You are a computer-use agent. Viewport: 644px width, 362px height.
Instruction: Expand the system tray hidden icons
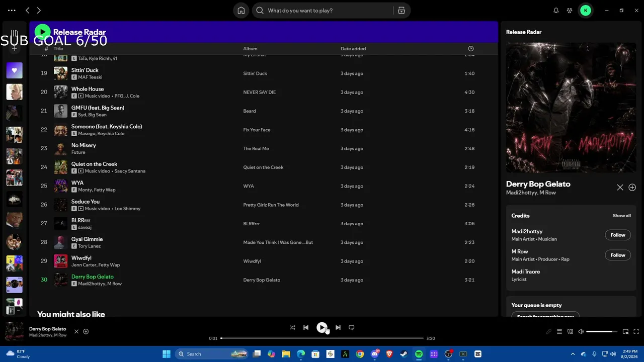pos(573,354)
